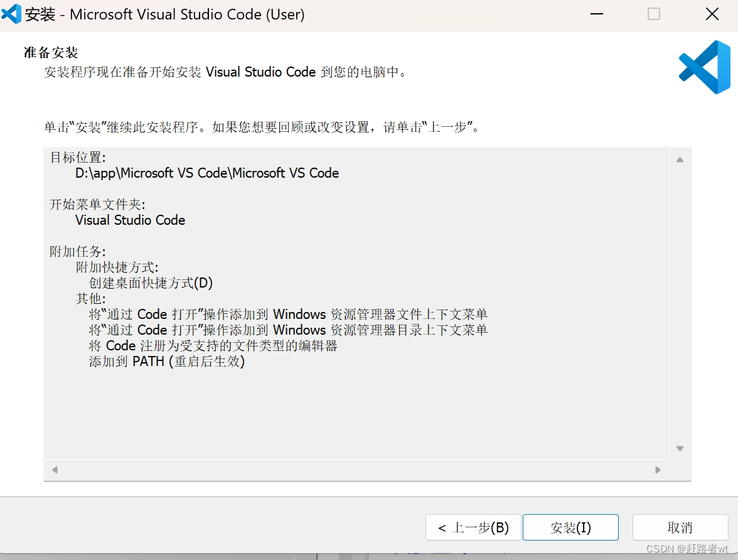Click the D:\app\Microsoft VS Code path line
This screenshot has height=560, width=738.
207,173
